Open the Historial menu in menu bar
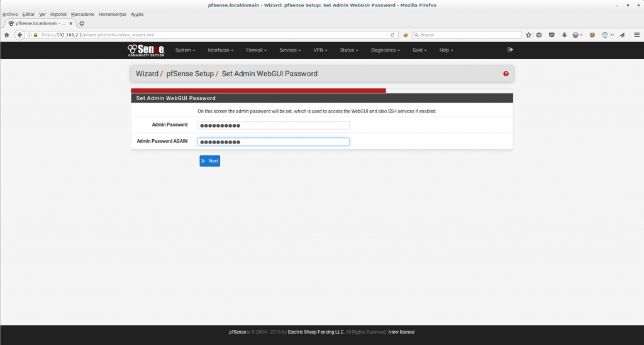The image size is (644, 345). click(x=58, y=14)
